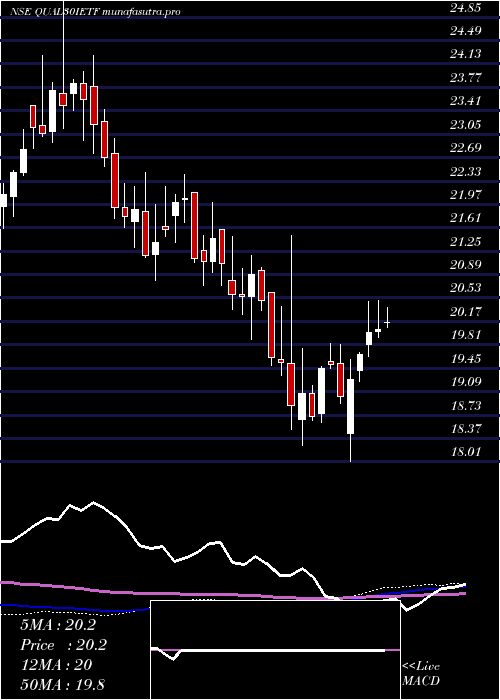Select the 24.49 price axis label
Image resolution: width=500 pixels, height=700 pixels.
point(466,30)
